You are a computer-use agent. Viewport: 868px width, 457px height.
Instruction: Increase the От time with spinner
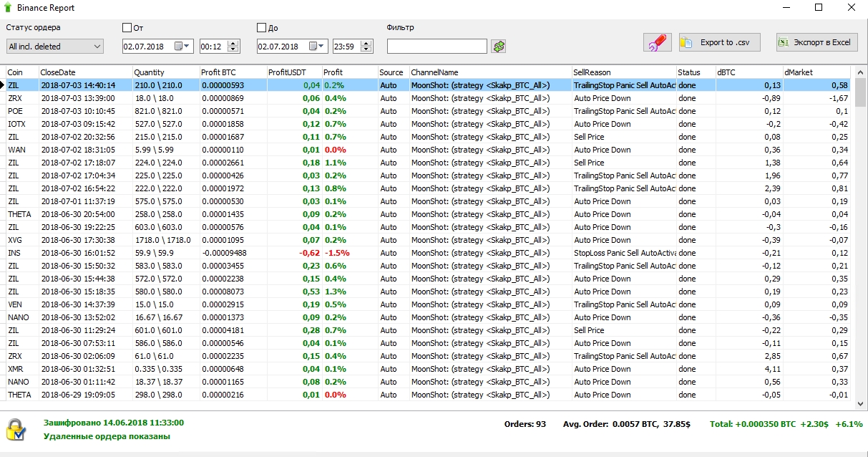point(233,43)
